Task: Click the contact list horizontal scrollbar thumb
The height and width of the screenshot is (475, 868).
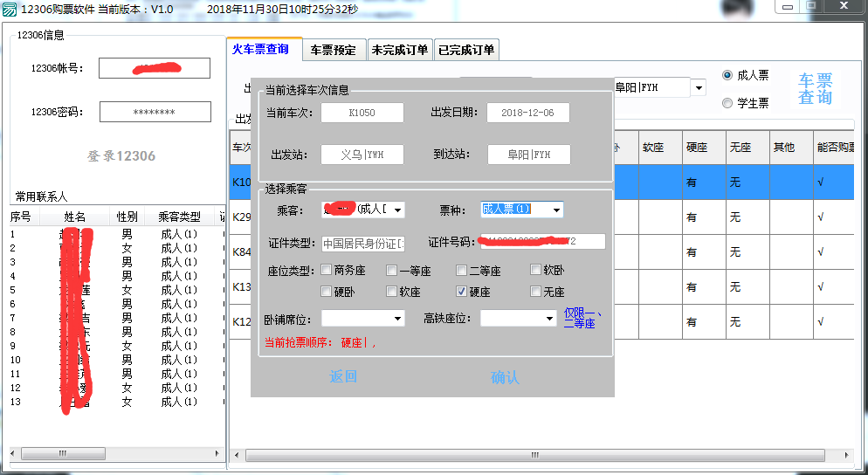Action: (63, 453)
